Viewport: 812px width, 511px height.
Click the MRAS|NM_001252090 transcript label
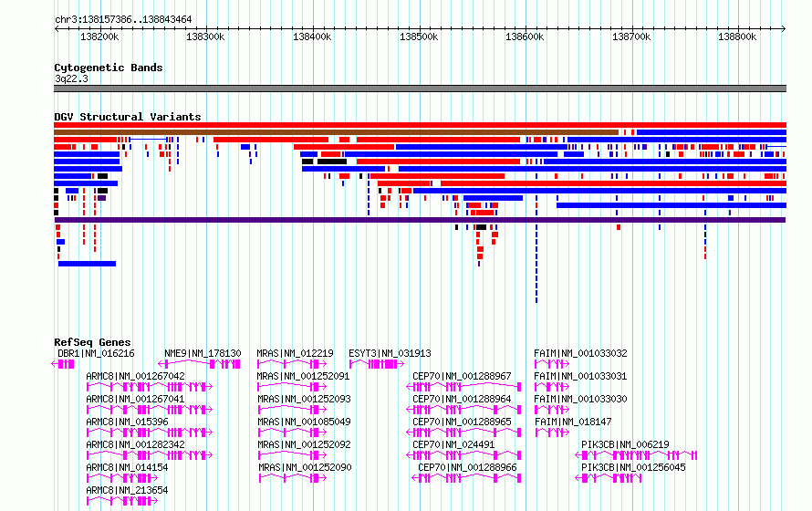pos(305,467)
